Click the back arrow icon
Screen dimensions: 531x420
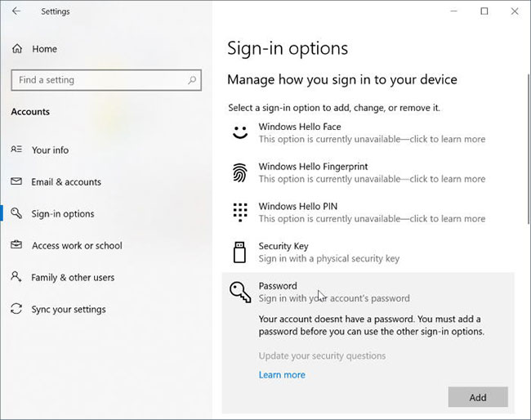click(16, 11)
